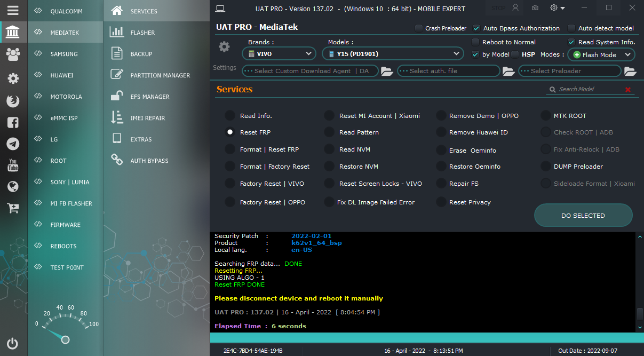This screenshot has height=356, width=644.
Task: Click the user account icon in title bar
Action: [x=515, y=8]
